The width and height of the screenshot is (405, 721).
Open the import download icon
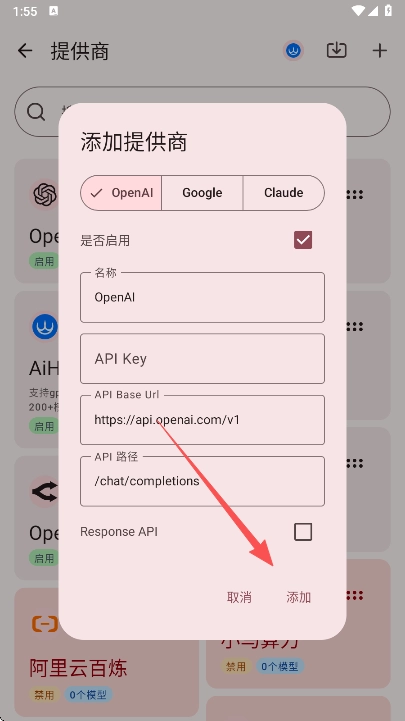[337, 50]
